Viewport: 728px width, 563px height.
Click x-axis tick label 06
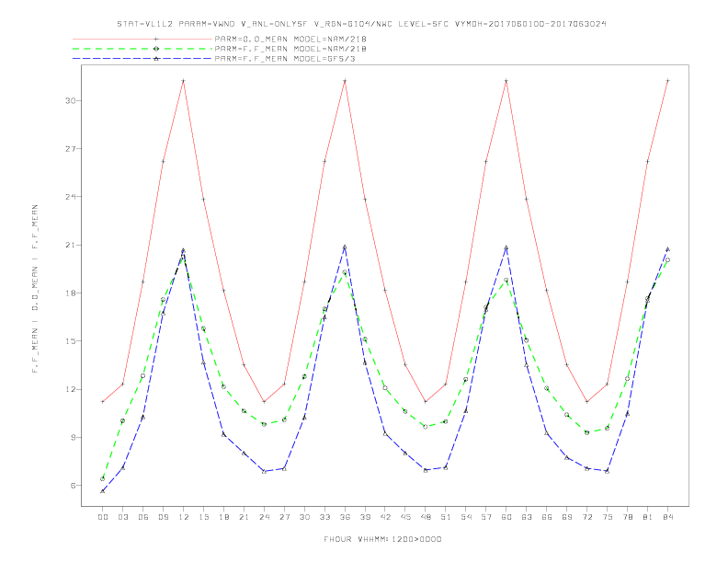tap(143, 517)
